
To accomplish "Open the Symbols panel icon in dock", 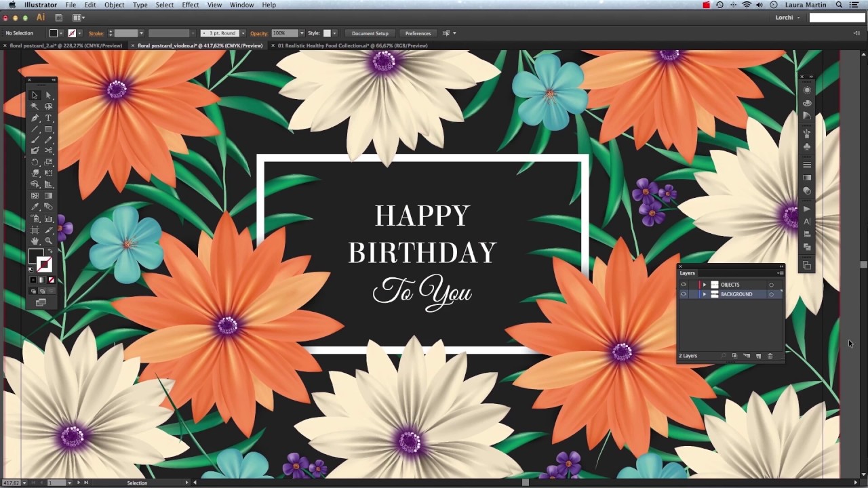I will (807, 146).
